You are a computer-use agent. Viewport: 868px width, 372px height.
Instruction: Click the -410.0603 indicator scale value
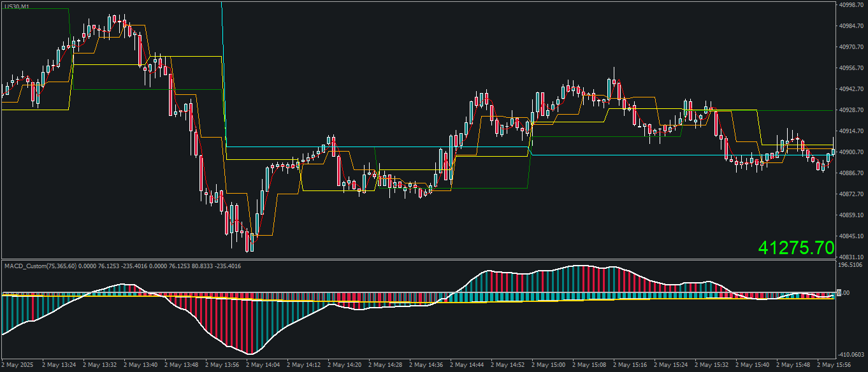(851, 355)
